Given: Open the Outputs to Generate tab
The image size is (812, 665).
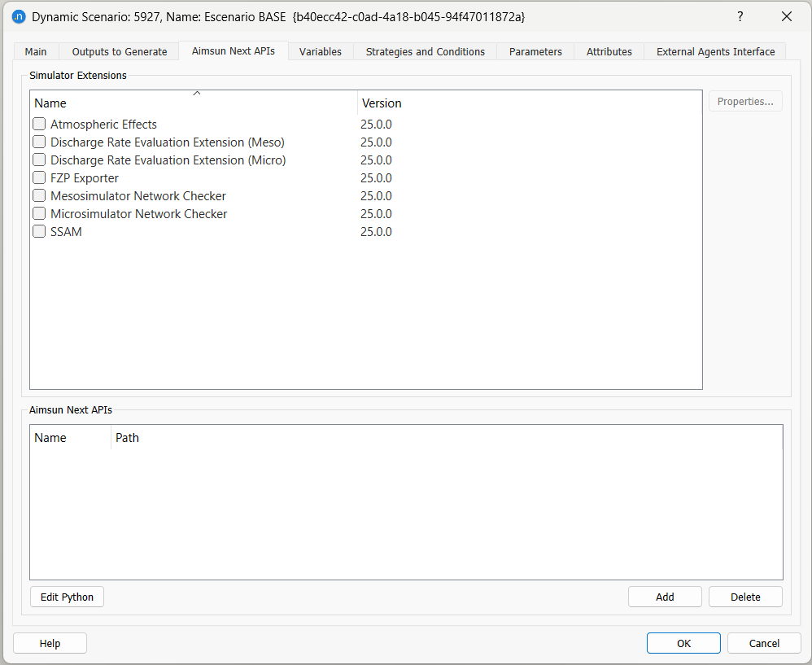Looking at the screenshot, I should click(x=120, y=51).
